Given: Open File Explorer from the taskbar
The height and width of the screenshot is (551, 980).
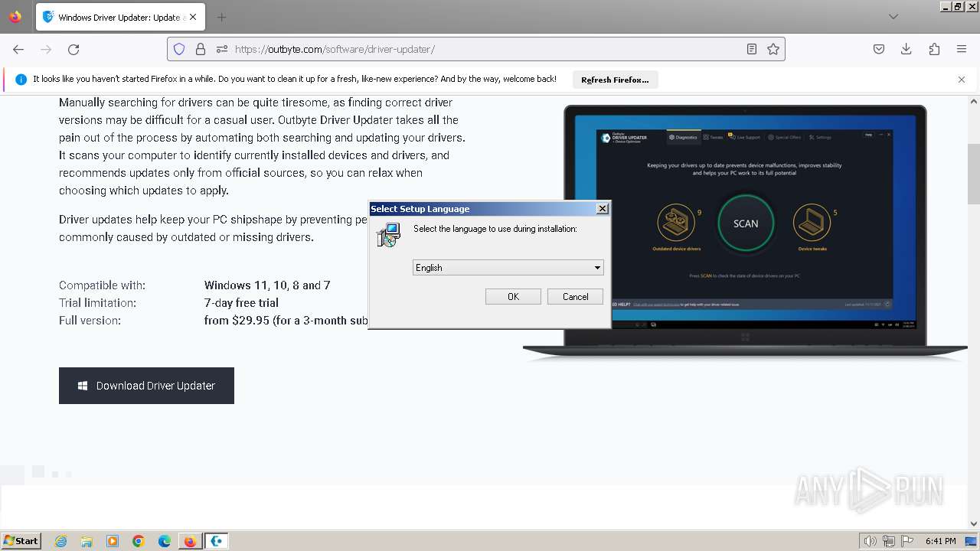Looking at the screenshot, I should tap(87, 541).
